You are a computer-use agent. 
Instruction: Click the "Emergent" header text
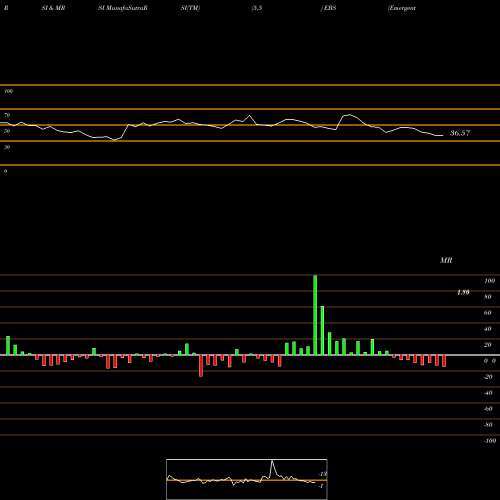pyautogui.click(x=402, y=8)
